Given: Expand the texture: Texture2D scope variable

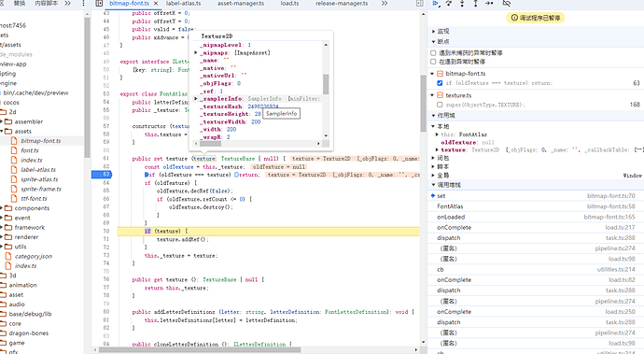Looking at the screenshot, I should [437, 150].
